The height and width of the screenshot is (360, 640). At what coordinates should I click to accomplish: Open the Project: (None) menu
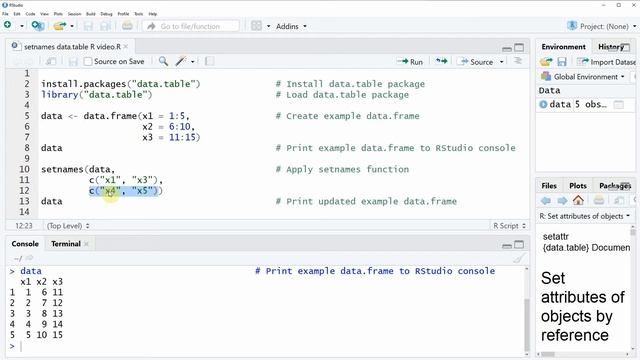click(602, 26)
